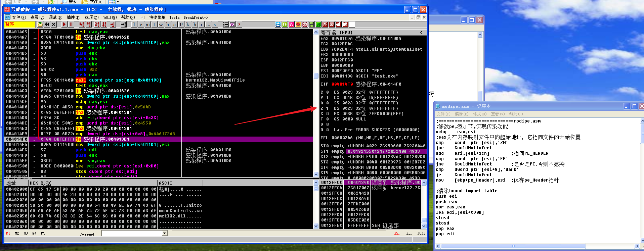Toggle the ESP stack-follow button
644x251 pixels.
pos(397,233)
